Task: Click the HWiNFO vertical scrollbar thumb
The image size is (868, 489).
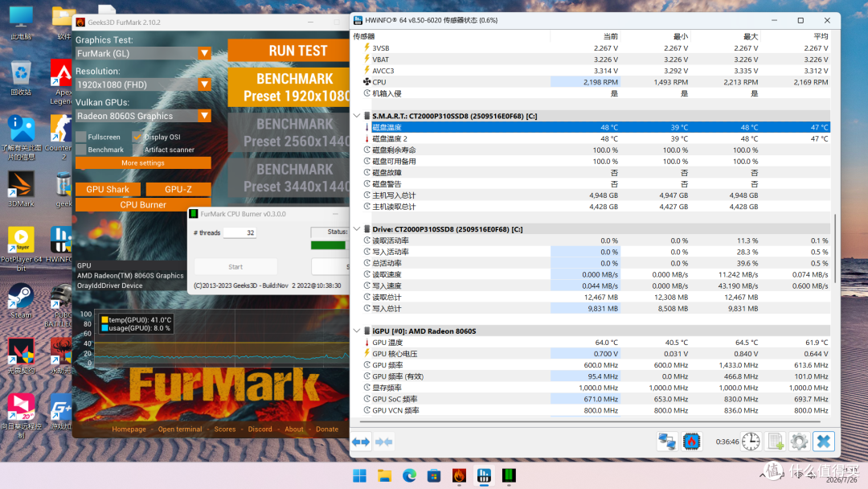Action: pyautogui.click(x=835, y=248)
